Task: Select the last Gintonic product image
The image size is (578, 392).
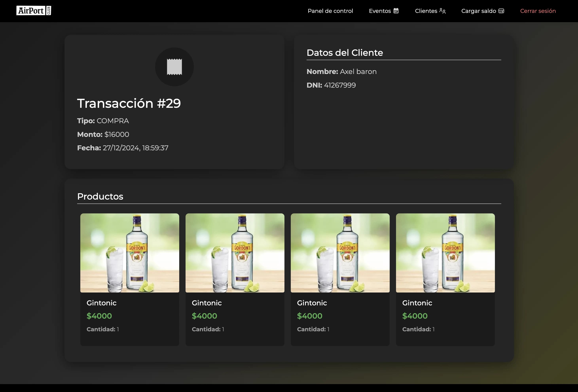Action: [x=445, y=253]
